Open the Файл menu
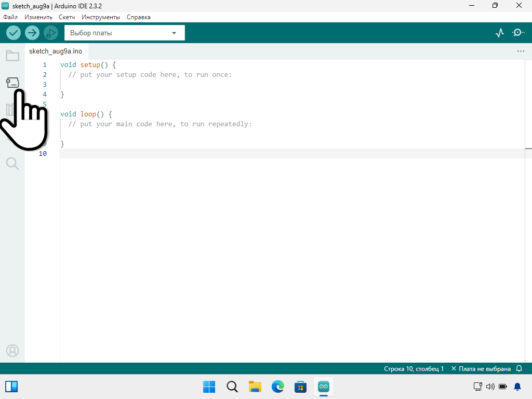The height and width of the screenshot is (399, 532). coord(10,17)
